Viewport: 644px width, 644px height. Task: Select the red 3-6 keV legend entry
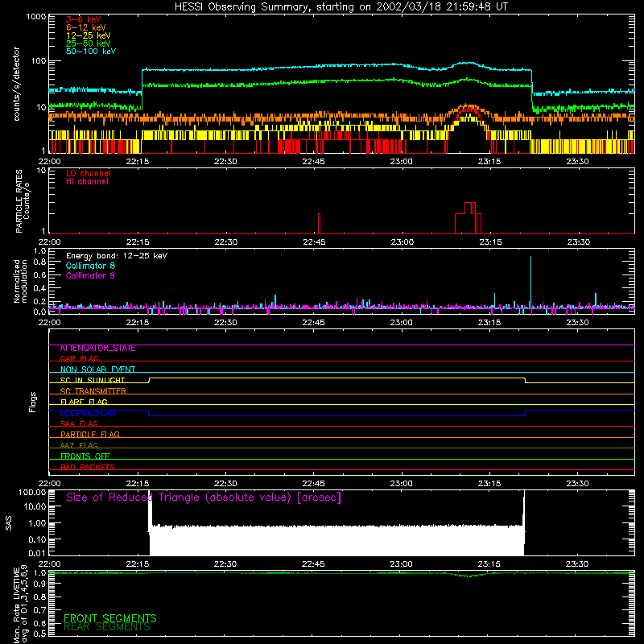coord(84,19)
